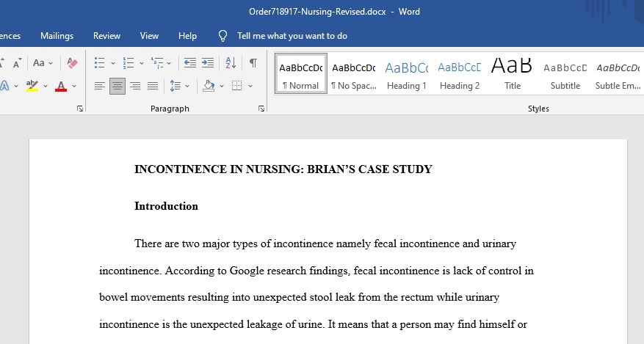This screenshot has width=644, height=344.
Task: Expand borders dropdown arrow
Action: coord(250,86)
